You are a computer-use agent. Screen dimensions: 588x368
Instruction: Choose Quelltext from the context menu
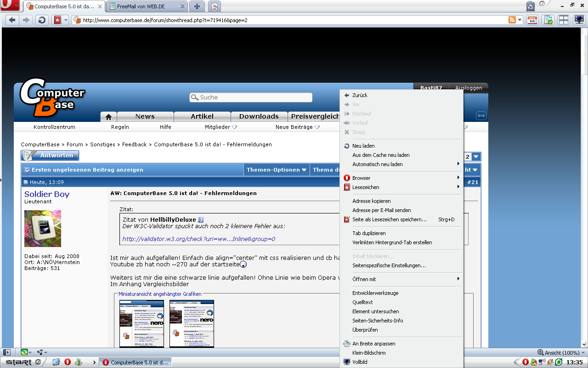click(401, 302)
